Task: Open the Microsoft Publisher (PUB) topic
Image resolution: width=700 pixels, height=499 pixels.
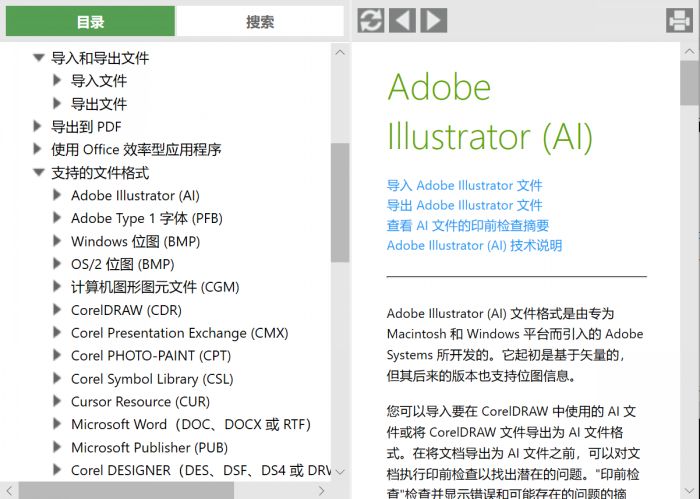Action: click(149, 447)
